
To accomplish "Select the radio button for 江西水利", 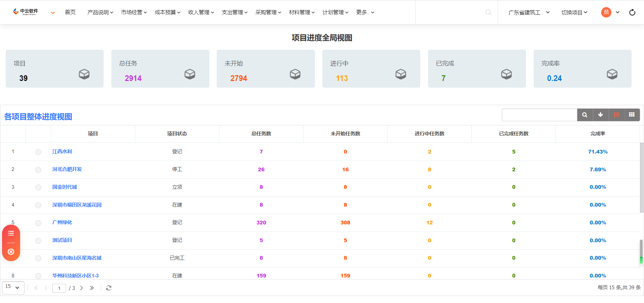I will pyautogui.click(x=38, y=152).
